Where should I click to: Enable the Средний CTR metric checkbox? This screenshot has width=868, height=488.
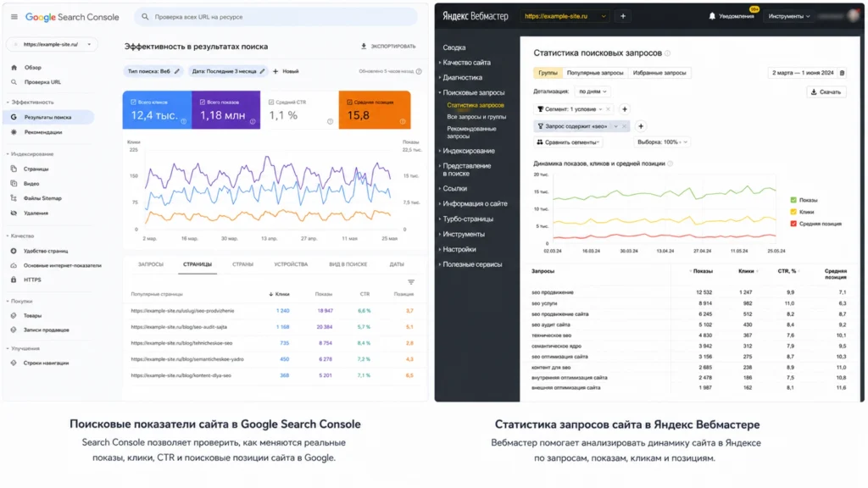tap(271, 102)
